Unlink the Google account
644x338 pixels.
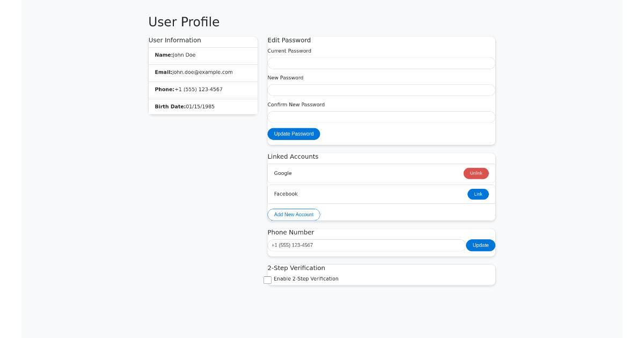pos(475,173)
